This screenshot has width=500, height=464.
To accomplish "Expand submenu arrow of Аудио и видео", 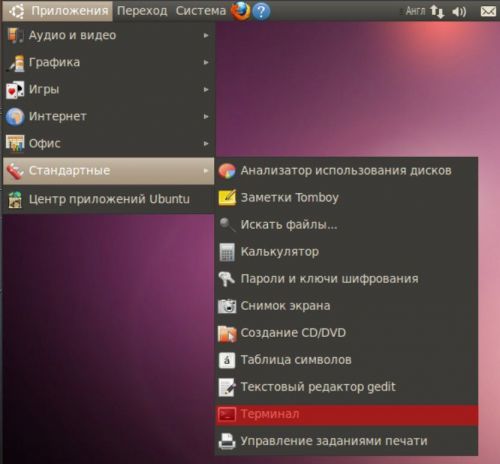I will 206,35.
